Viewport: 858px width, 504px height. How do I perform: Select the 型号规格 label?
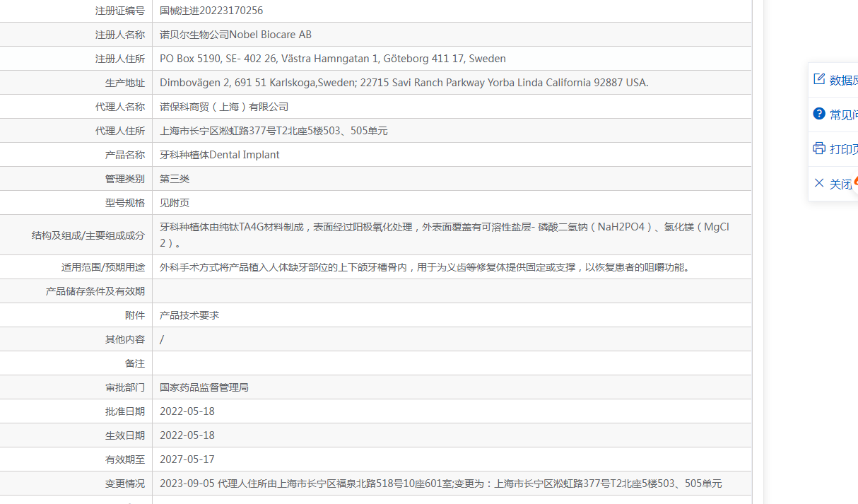point(125,203)
